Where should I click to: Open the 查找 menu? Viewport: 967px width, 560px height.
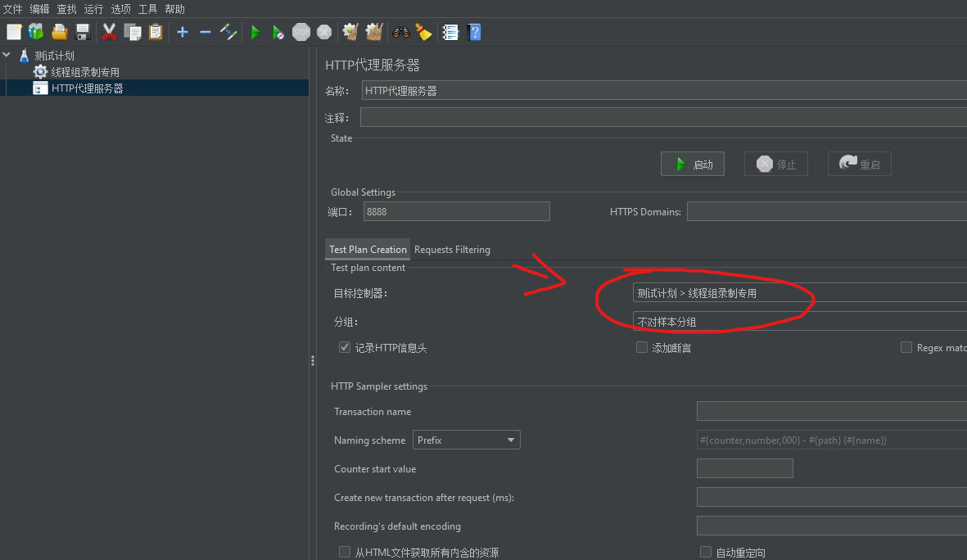pyautogui.click(x=66, y=9)
